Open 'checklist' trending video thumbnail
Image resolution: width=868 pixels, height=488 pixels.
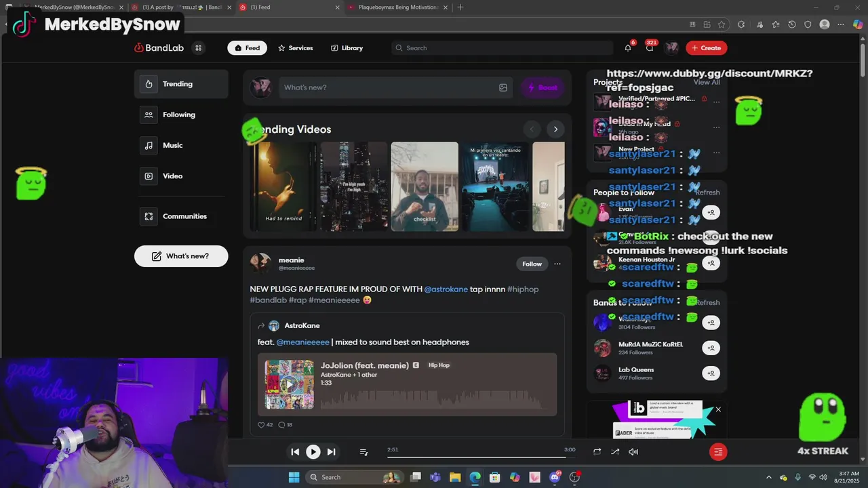425,186
